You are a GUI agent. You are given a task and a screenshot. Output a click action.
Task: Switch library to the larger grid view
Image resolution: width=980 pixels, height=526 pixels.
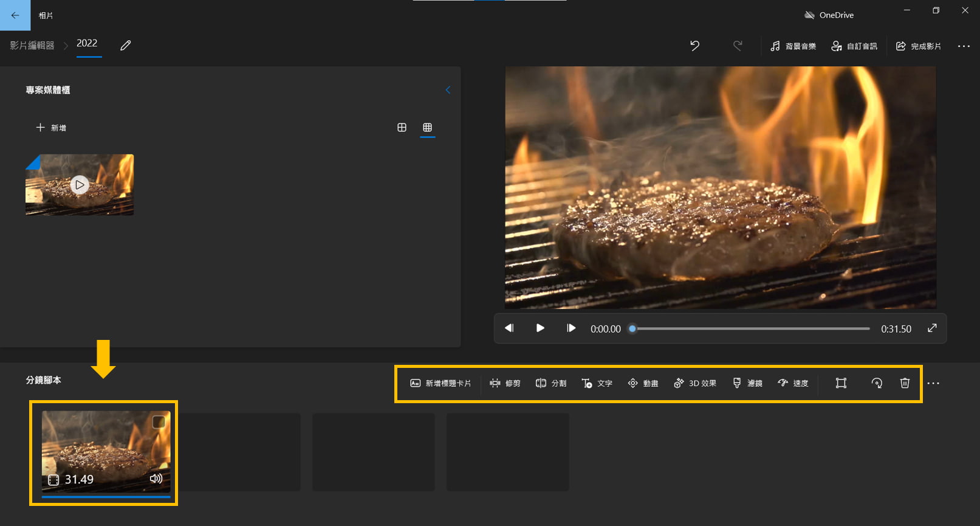point(402,128)
